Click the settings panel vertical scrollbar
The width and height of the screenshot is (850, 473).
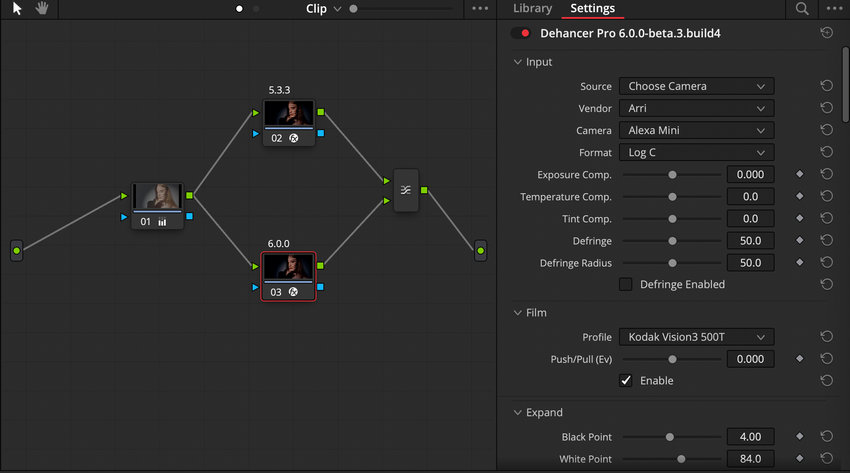[845, 85]
